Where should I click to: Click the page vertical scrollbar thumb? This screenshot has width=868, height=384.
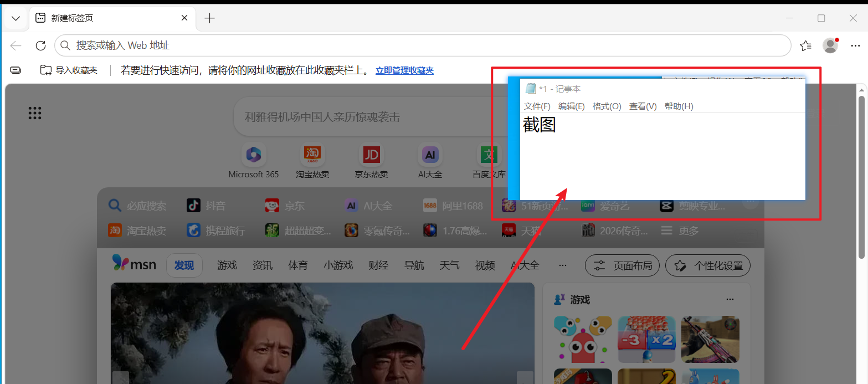tap(861, 177)
